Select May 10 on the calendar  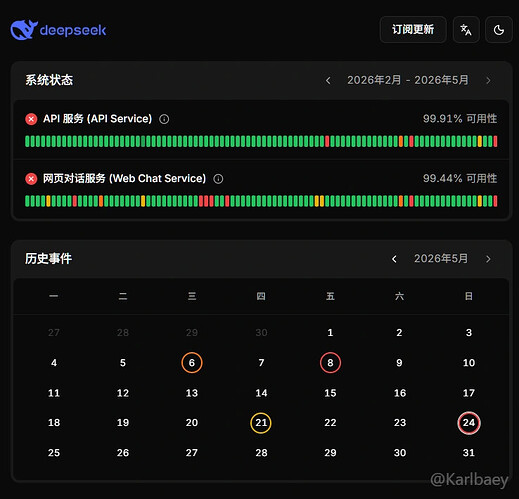[469, 363]
